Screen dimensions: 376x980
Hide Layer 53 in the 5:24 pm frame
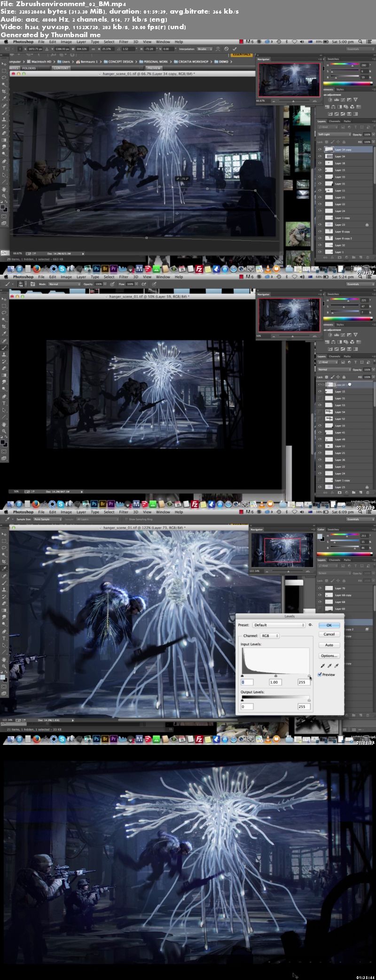click(x=320, y=405)
